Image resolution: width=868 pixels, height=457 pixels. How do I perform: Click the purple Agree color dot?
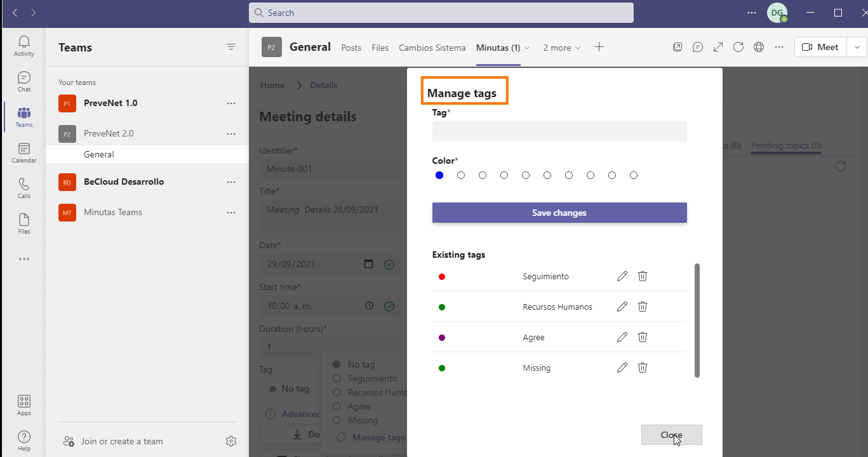[442, 338]
